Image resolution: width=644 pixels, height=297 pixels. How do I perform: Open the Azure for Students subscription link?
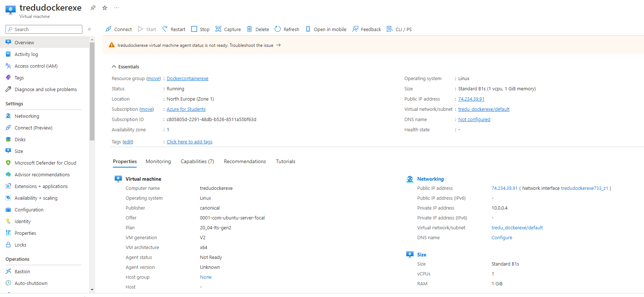[186, 109]
